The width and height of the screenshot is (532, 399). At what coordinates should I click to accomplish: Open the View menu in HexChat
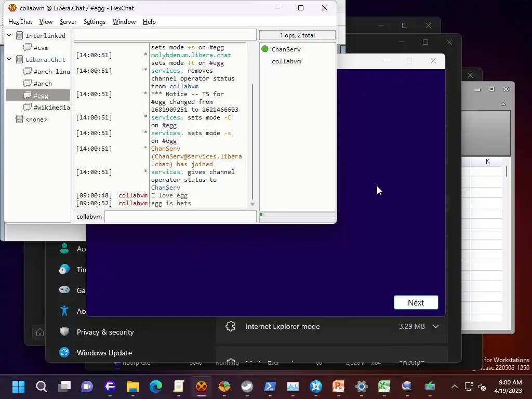46,22
